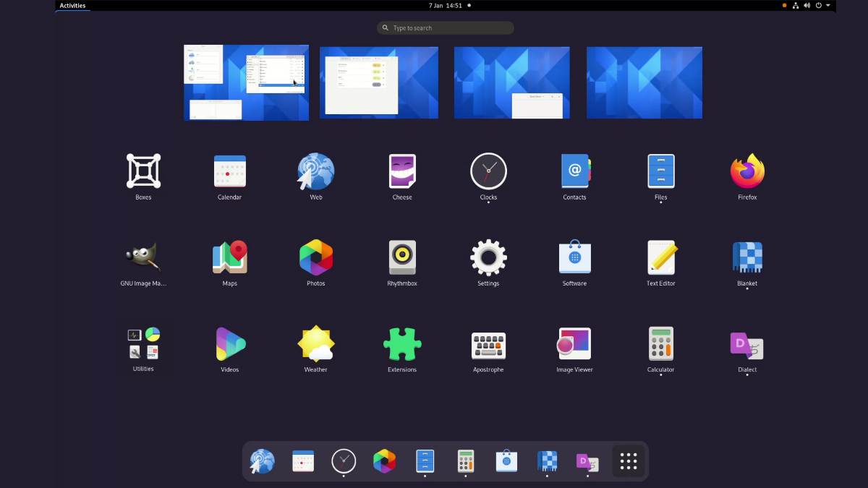Switch to the second workspace thumbnail

tap(379, 82)
